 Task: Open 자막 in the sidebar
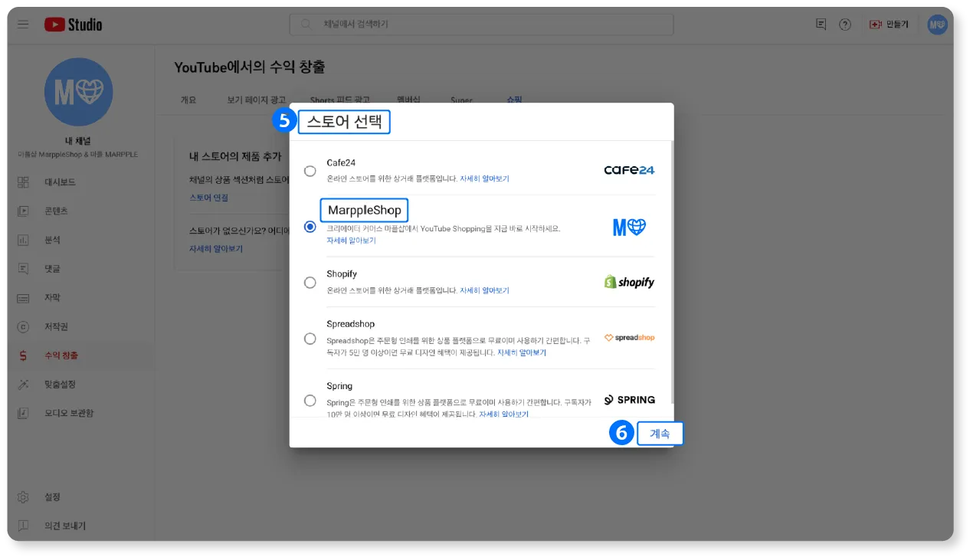pyautogui.click(x=52, y=297)
